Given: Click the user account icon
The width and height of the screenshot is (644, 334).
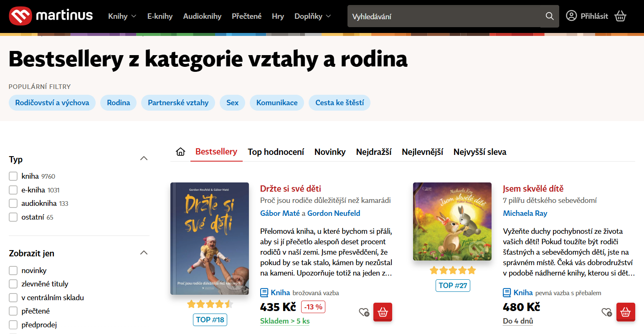Looking at the screenshot, I should [x=571, y=16].
